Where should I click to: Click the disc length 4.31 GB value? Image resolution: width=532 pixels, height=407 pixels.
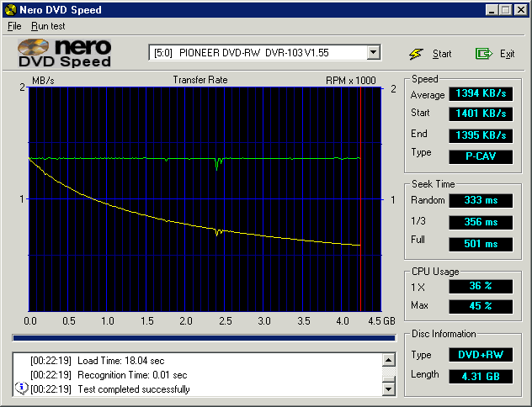(x=481, y=377)
